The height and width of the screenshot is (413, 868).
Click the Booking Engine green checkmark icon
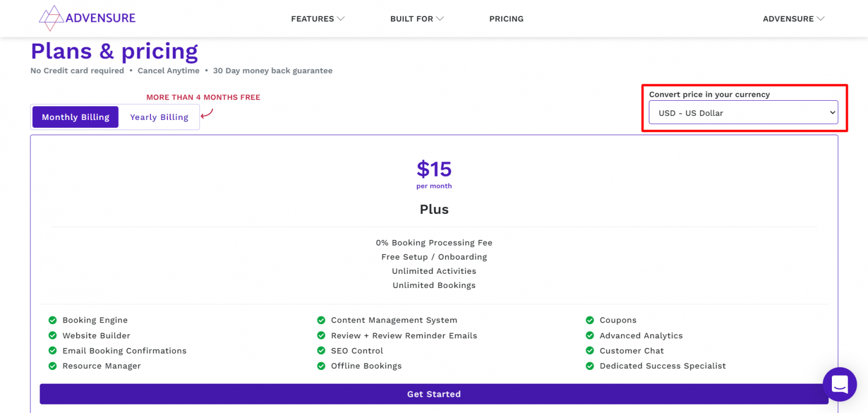tap(53, 320)
